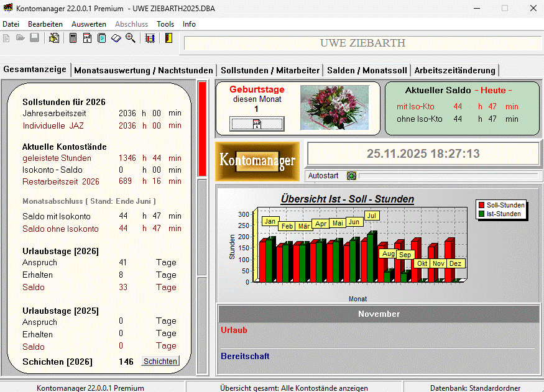This screenshot has width=544, height=392.
Task: Open the calendar icon in toolbar
Action: pyautogui.click(x=87, y=39)
